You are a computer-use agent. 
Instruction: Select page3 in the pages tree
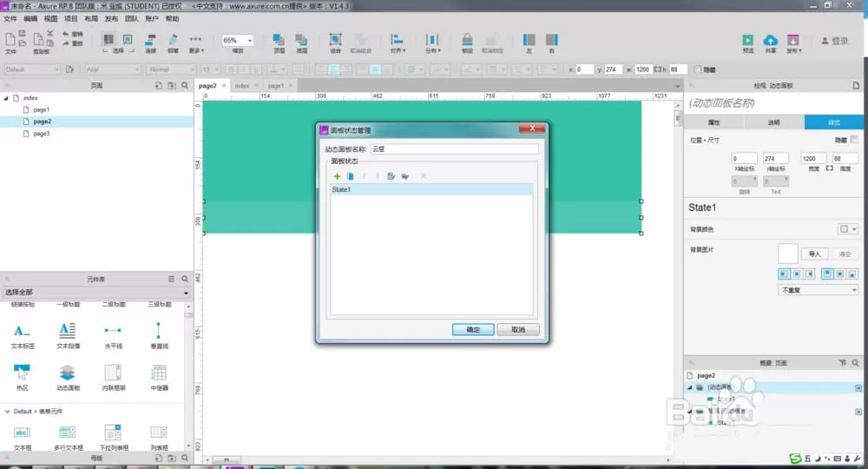[42, 134]
